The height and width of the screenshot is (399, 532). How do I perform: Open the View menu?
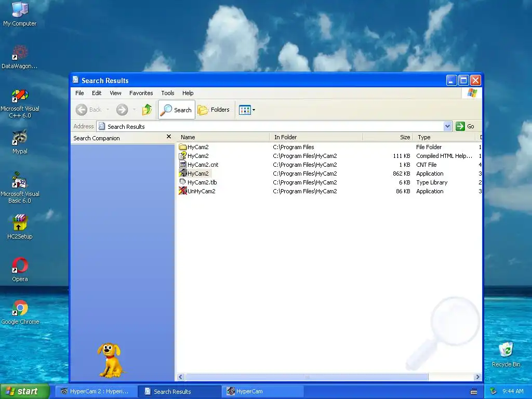115,93
